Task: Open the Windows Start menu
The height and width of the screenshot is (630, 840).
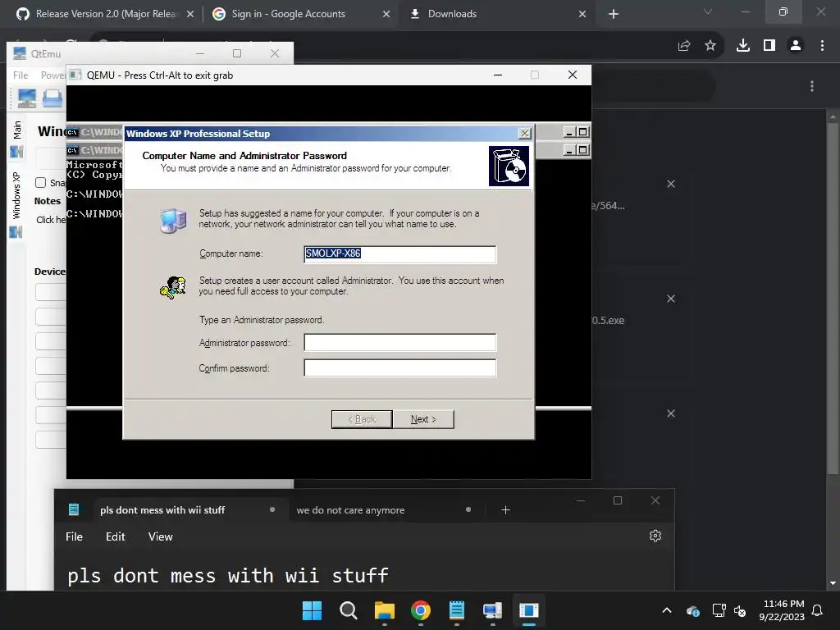Action: pyautogui.click(x=312, y=610)
